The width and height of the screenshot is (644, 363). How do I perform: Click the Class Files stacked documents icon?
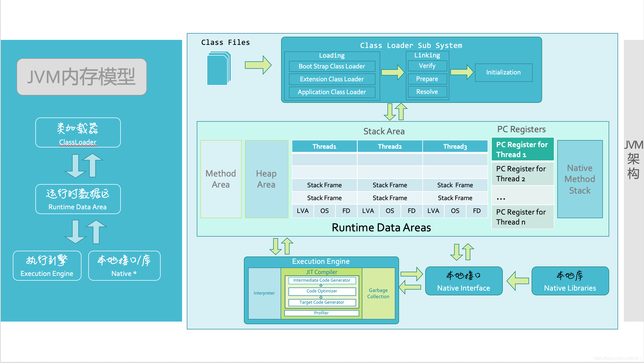coord(219,68)
